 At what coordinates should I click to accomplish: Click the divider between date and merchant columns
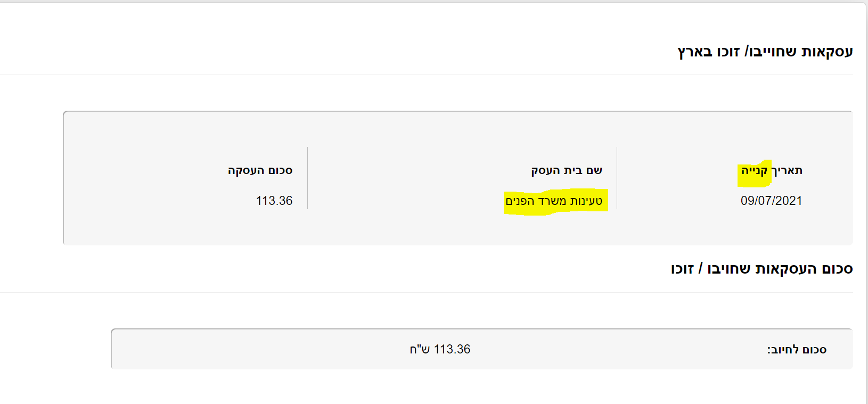[x=617, y=178]
